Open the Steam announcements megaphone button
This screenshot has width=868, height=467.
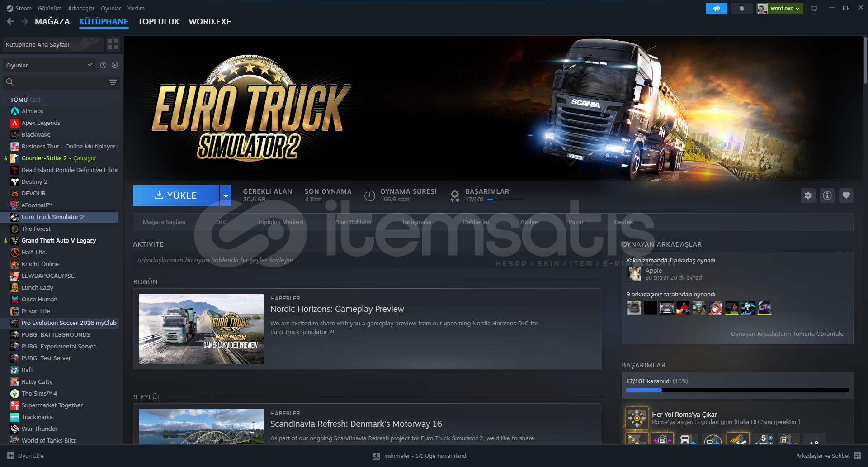716,9
